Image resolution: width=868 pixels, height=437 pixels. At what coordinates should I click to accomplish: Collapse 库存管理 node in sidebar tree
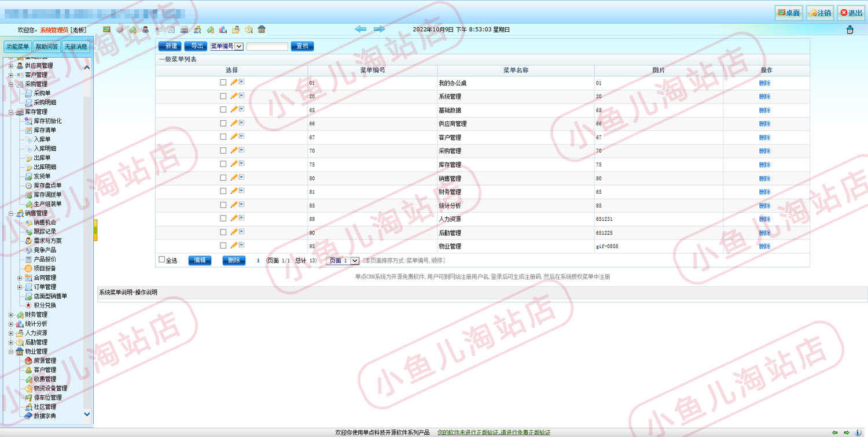point(11,112)
